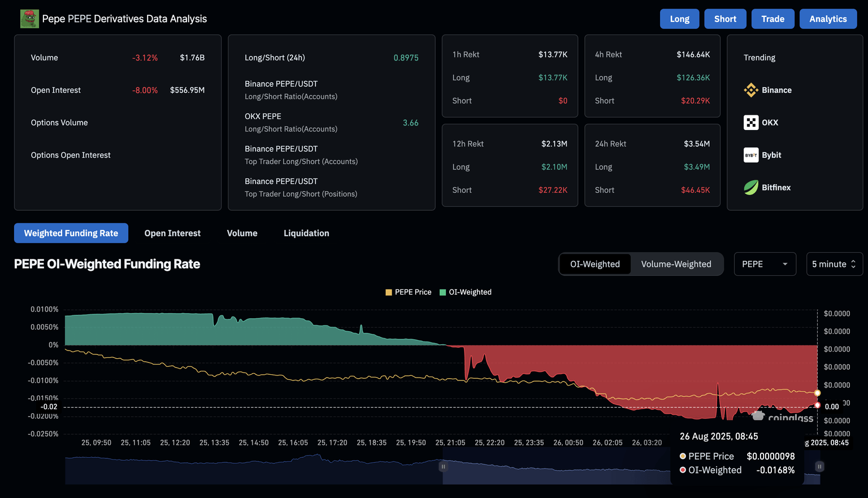Click the left range slider handle
The image size is (868, 498).
tap(443, 466)
